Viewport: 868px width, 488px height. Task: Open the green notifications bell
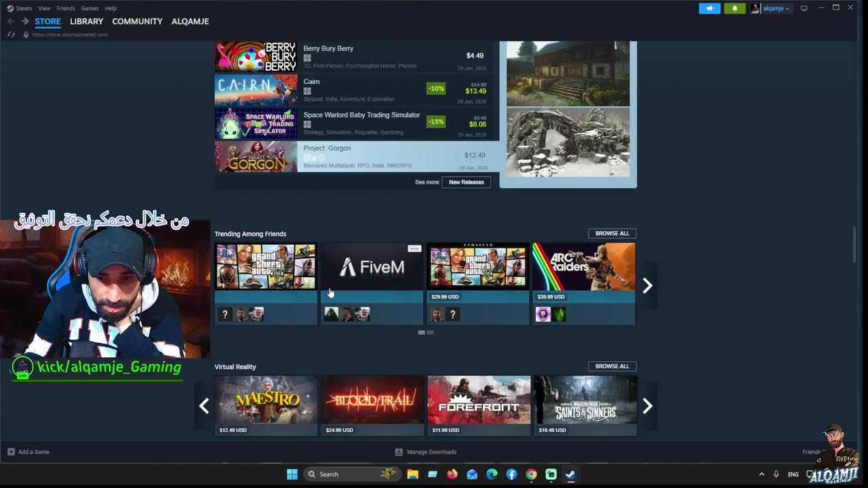tap(734, 8)
